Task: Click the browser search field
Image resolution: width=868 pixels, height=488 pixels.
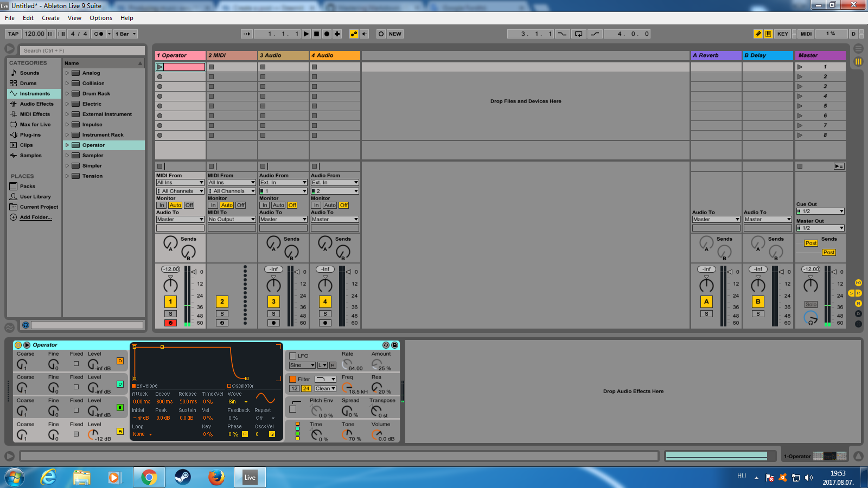Action: pyautogui.click(x=82, y=50)
